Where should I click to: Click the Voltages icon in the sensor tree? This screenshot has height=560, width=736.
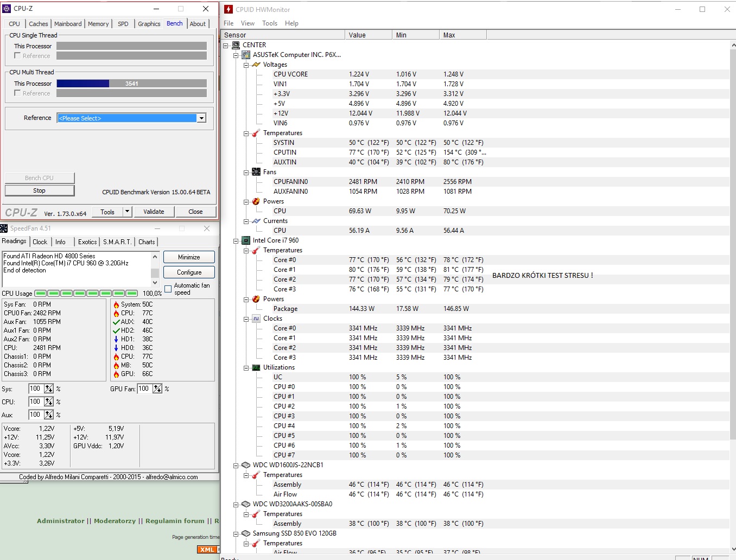click(x=256, y=65)
